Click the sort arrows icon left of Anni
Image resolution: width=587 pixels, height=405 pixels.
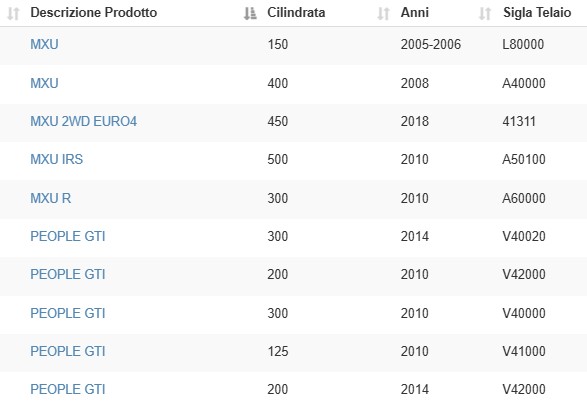383,14
